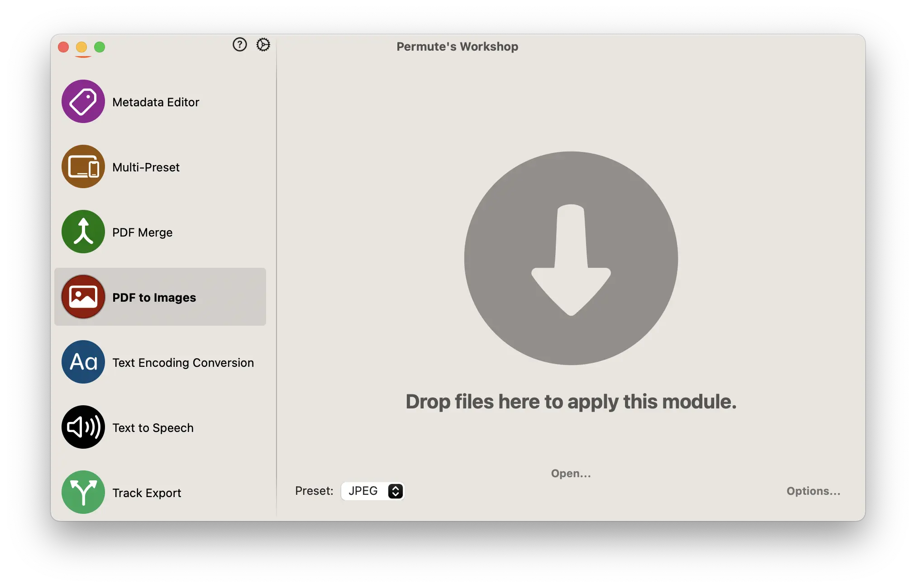The width and height of the screenshot is (916, 588).
Task: Select the Text Encoding Conversion label
Action: [183, 363]
